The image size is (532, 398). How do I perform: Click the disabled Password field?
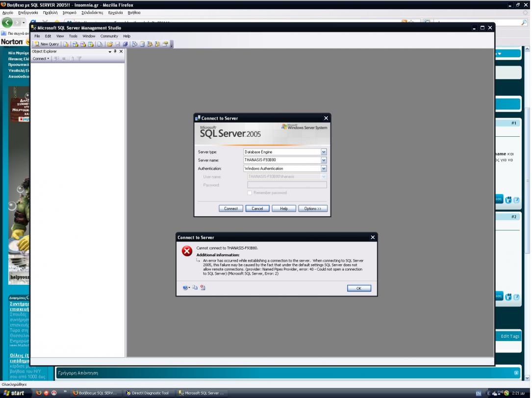point(287,185)
